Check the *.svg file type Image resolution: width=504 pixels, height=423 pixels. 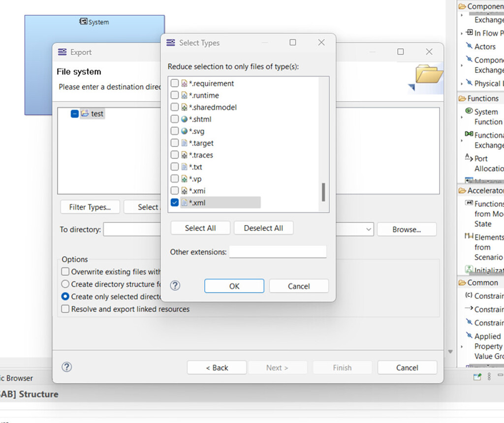[174, 131]
